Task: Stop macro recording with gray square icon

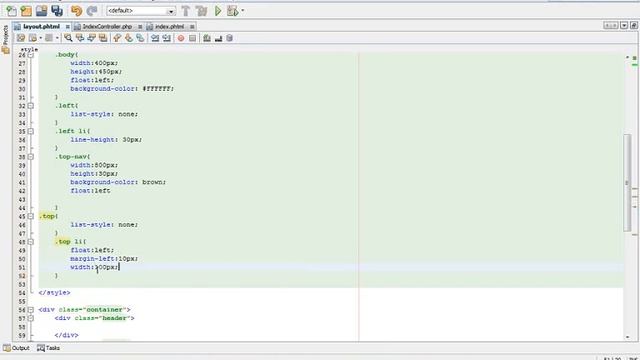Action: pos(192,38)
